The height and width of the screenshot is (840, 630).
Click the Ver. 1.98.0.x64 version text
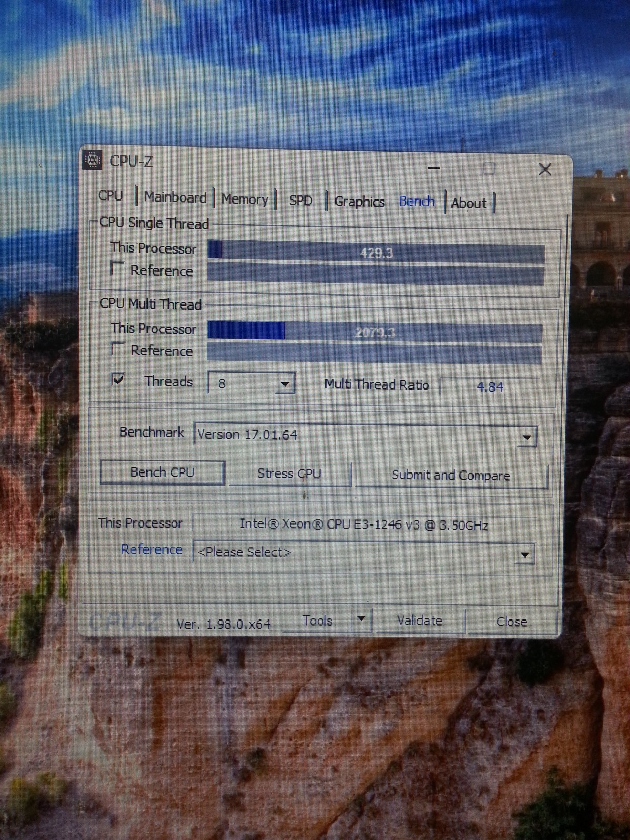click(x=224, y=624)
